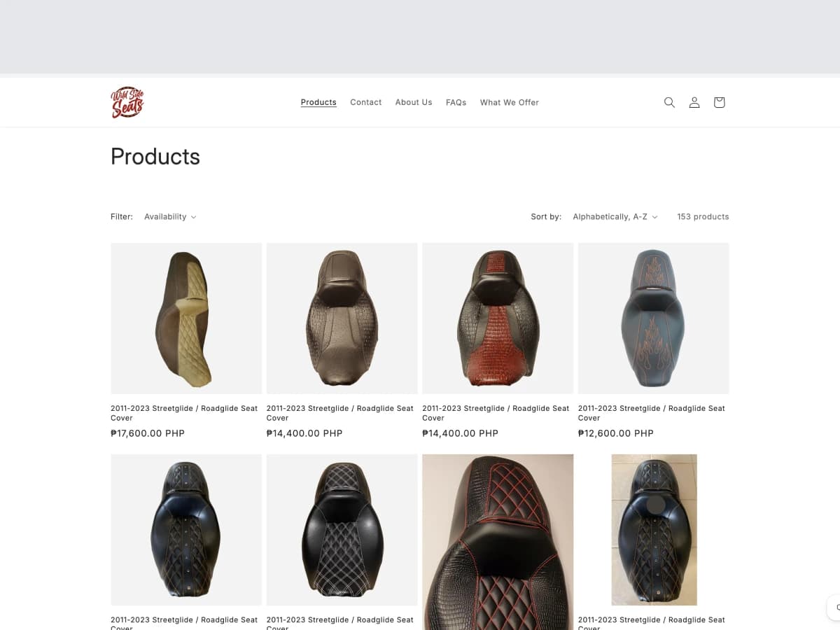Open the plain brown crocodile seat image
The image size is (840, 630).
coord(342,318)
